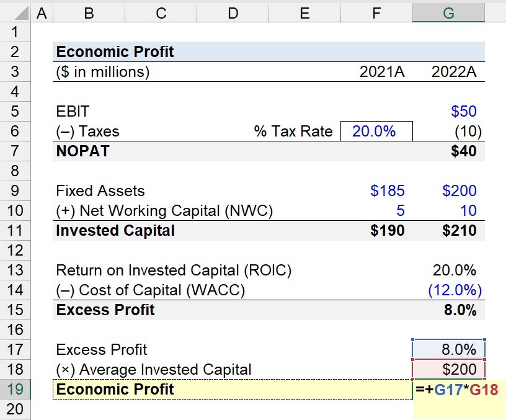Image resolution: width=506 pixels, height=420 pixels.
Task: Click the '(–) Cost of Capital (WACC)' label
Action: (151, 290)
